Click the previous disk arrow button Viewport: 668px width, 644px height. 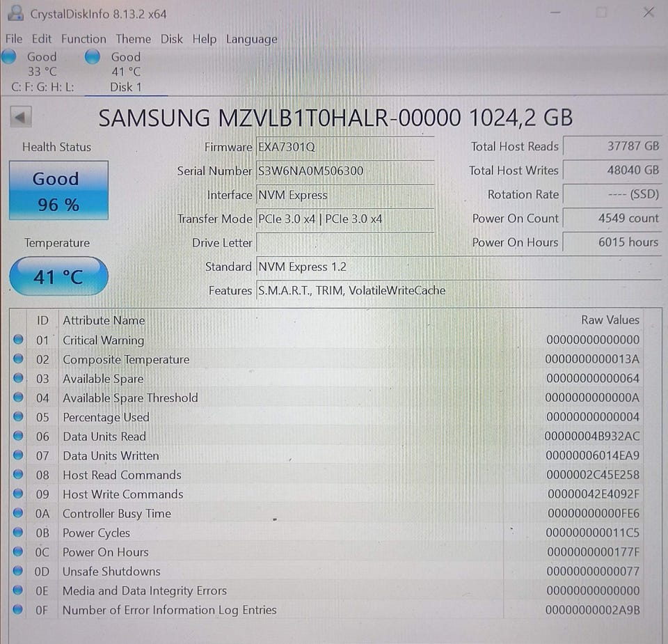(20, 117)
